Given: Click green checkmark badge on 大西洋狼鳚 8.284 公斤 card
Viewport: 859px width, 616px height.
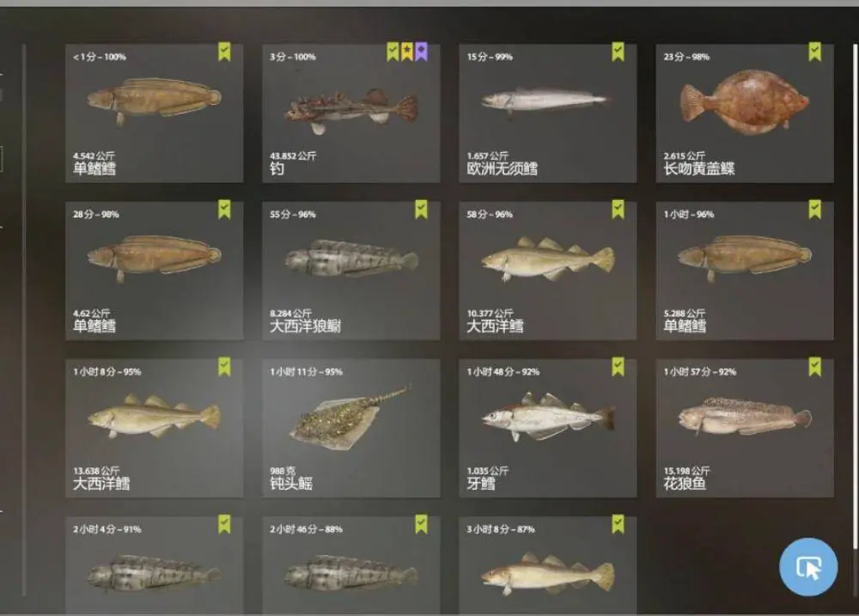Looking at the screenshot, I should coord(421,209).
